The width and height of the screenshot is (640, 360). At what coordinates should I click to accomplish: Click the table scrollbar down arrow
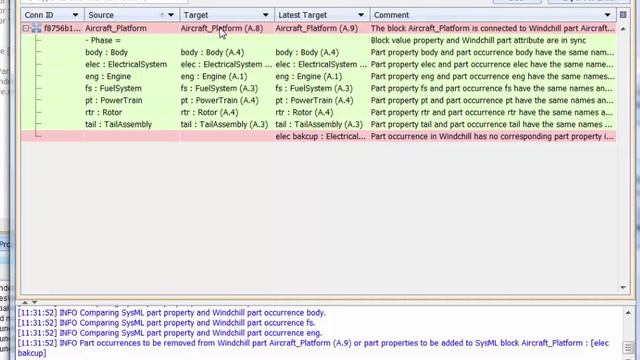coord(623,288)
